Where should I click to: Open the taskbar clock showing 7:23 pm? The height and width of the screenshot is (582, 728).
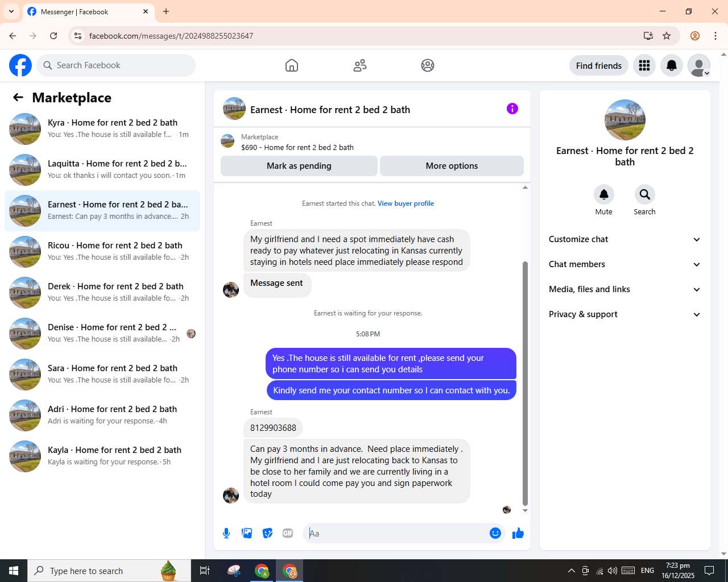coord(678,571)
